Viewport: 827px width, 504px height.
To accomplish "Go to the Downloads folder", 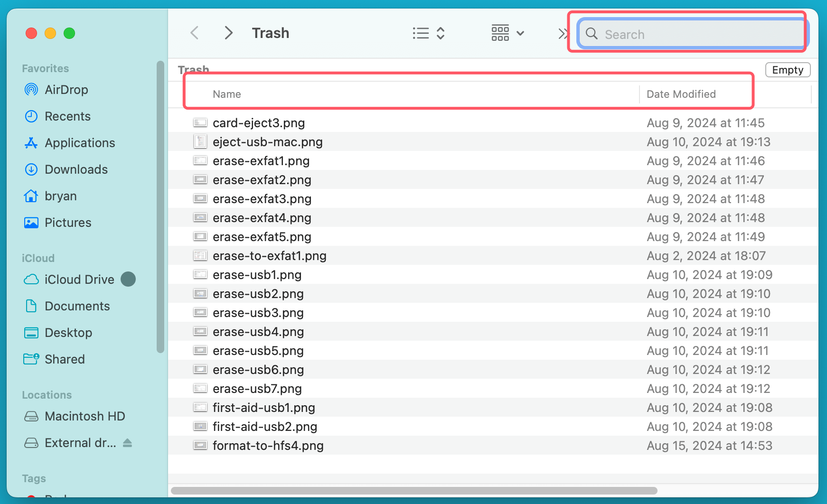I will pyautogui.click(x=76, y=169).
